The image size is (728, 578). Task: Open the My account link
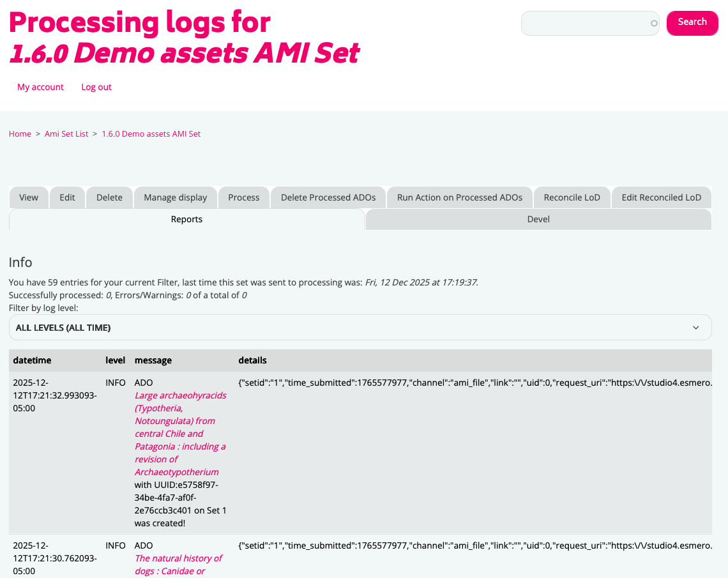coord(40,87)
